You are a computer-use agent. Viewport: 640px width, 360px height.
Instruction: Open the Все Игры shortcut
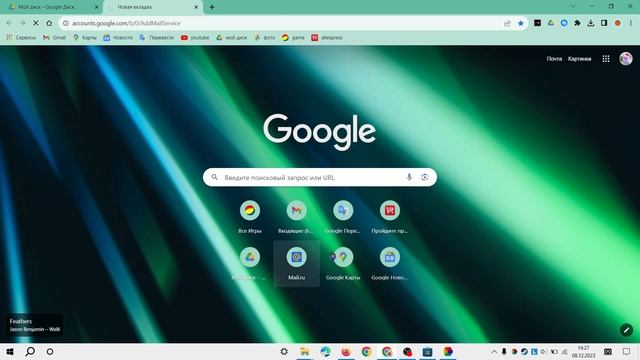[x=250, y=217]
